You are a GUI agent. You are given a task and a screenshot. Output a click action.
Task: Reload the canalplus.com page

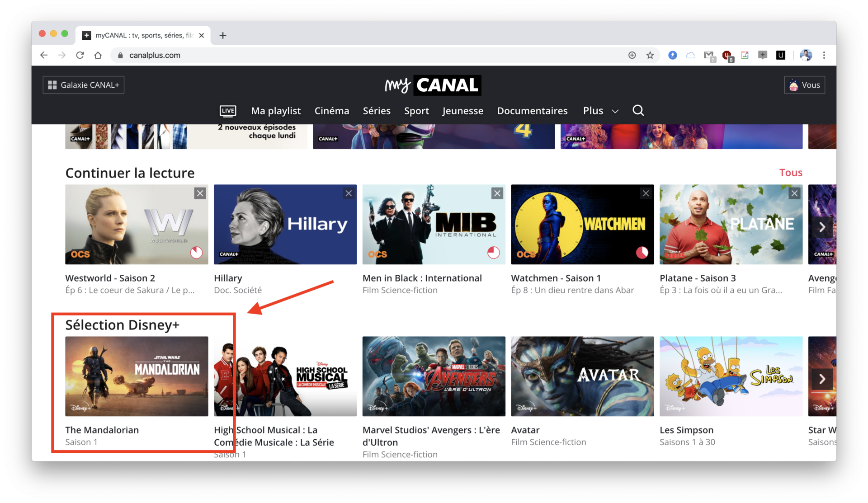[x=80, y=55]
